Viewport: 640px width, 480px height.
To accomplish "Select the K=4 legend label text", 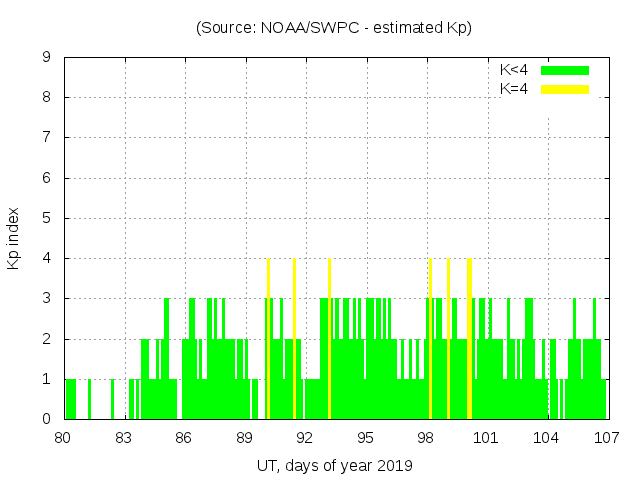I will 514,89.
